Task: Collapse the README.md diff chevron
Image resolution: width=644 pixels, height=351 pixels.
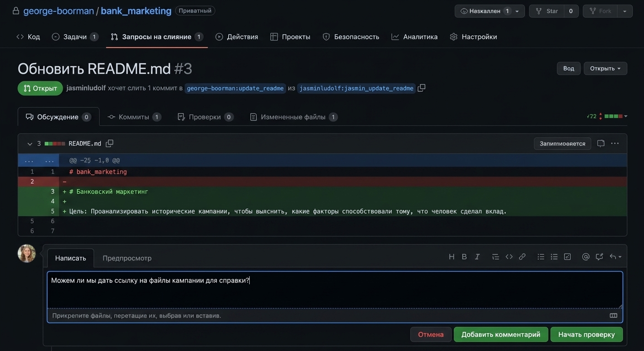Action: (x=30, y=144)
